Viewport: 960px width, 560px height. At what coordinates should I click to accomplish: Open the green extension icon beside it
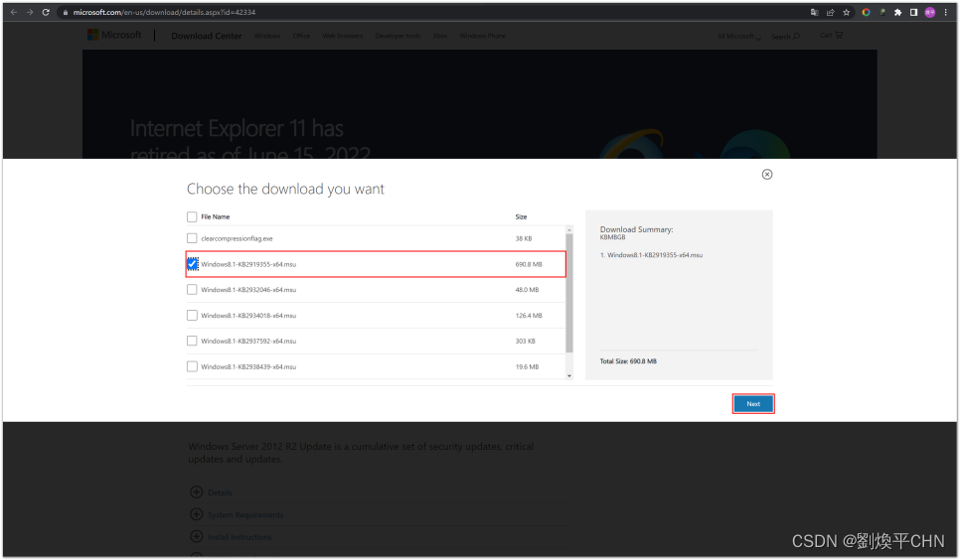[882, 12]
